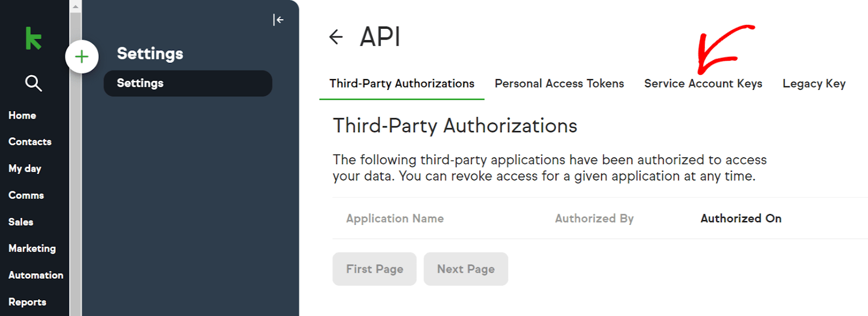Open My day in the navigation
868x316 pixels.
25,169
